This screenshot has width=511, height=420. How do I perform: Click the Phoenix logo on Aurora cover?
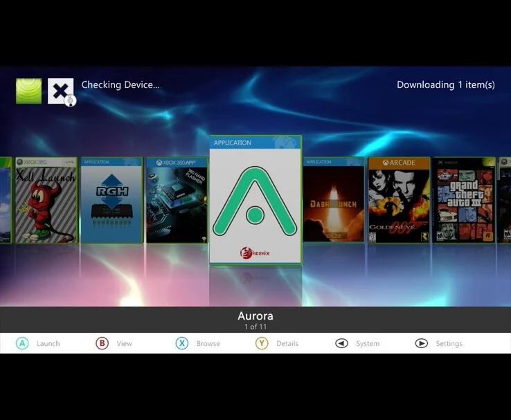(255, 253)
